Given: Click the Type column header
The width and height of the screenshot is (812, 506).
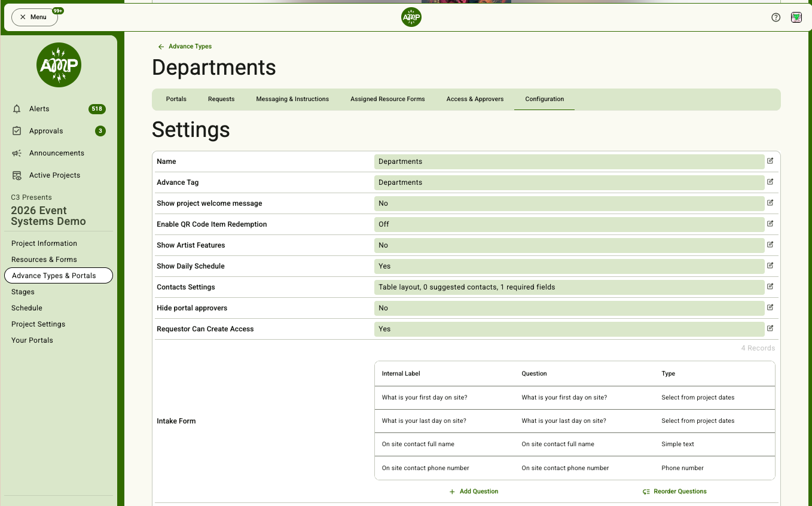Looking at the screenshot, I should [668, 373].
